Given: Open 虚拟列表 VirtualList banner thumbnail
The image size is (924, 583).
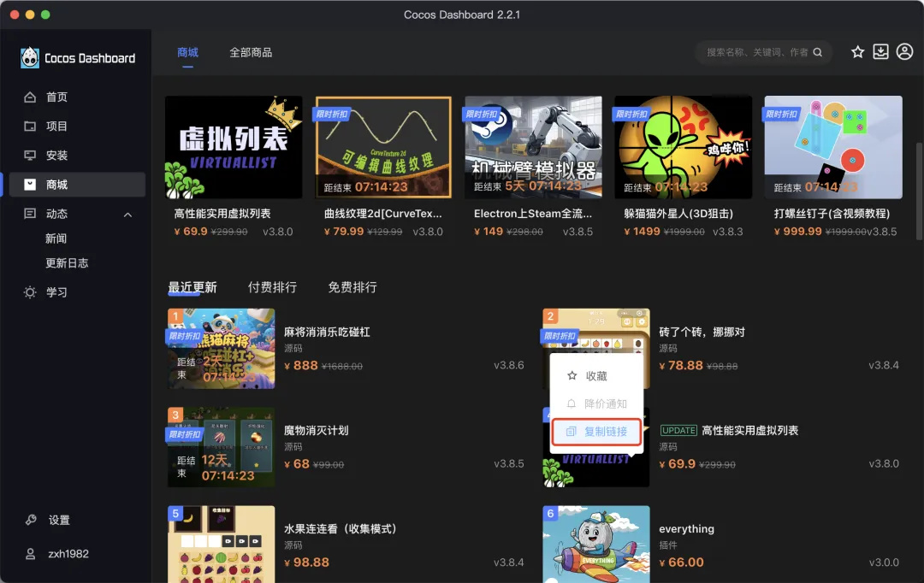Looking at the screenshot, I should (234, 147).
